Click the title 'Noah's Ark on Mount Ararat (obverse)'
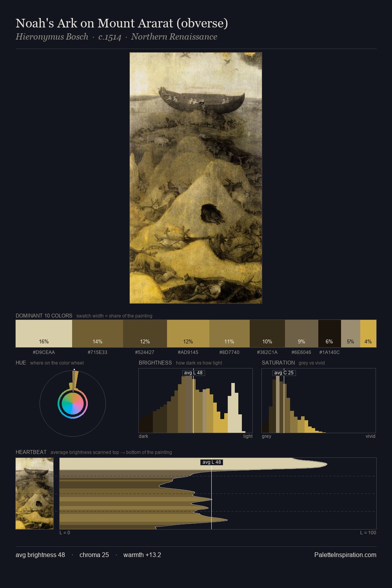 [x=122, y=23]
